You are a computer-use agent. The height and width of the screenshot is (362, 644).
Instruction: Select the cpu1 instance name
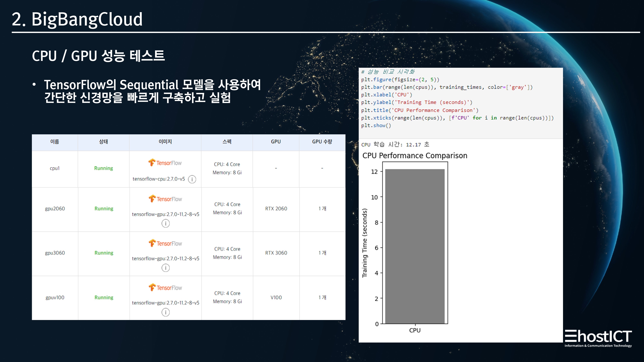point(55,168)
